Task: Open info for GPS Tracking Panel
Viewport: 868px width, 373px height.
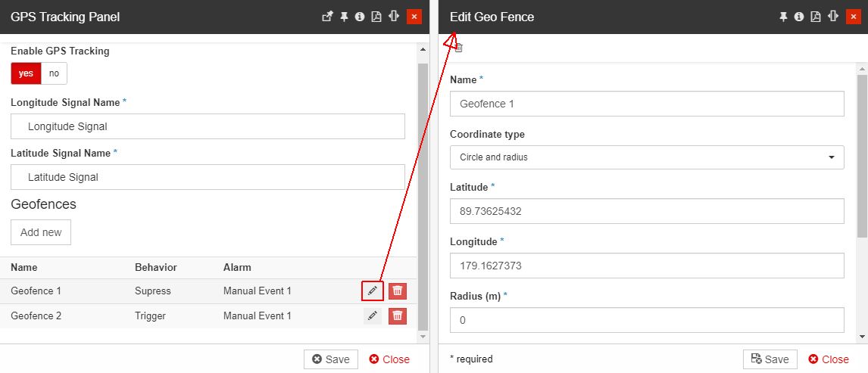Action: coord(360,17)
